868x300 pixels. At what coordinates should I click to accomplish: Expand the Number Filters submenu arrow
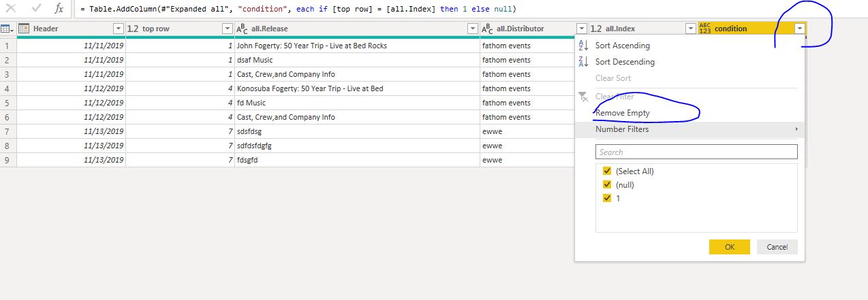[x=796, y=129]
